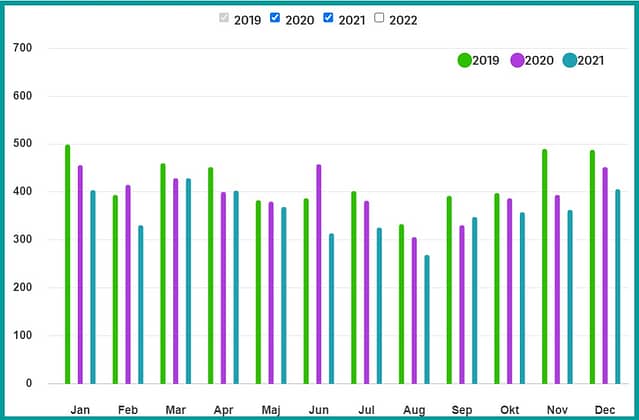This screenshot has width=639, height=420.
Task: Select the green 2019 bar for Jan
Action: [68, 264]
